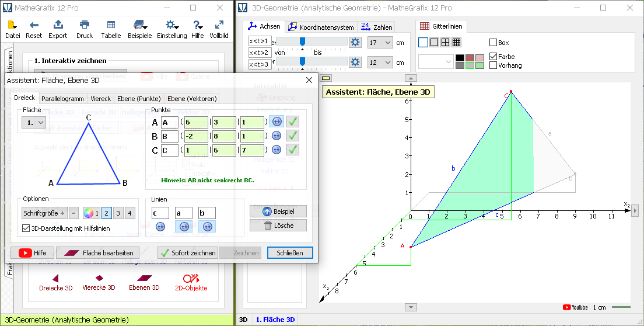
Task: Switch to Vollbild fullscreen mode
Action: (219, 30)
